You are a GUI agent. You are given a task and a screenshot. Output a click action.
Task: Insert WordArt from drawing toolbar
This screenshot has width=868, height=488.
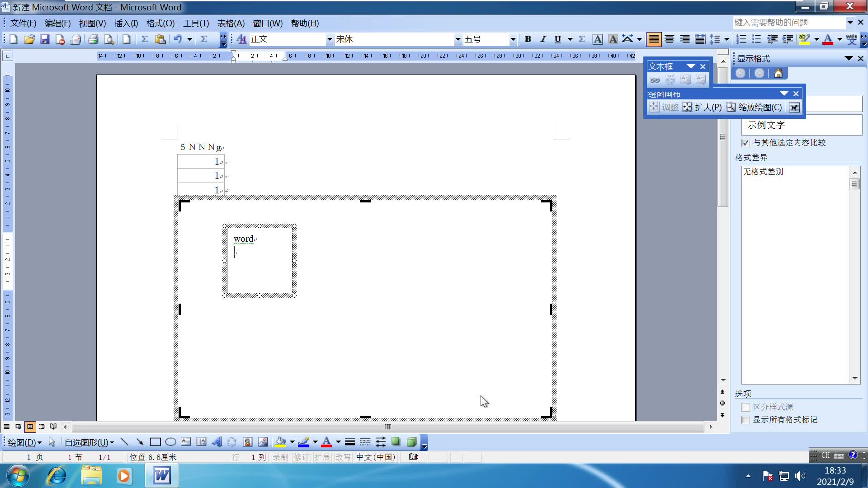point(217,442)
